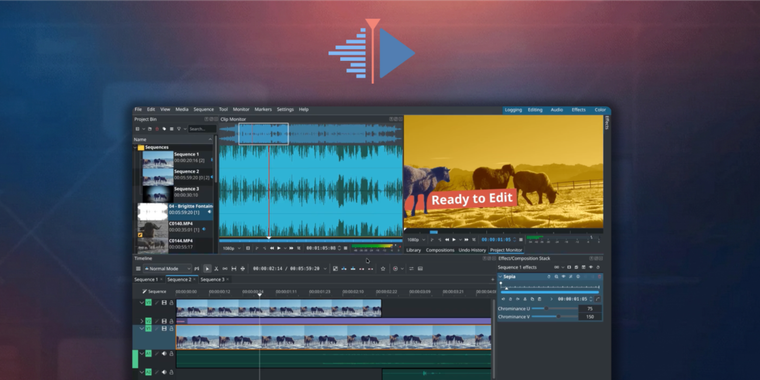
Task: Switch to the Logging workspace layout
Action: pos(513,110)
